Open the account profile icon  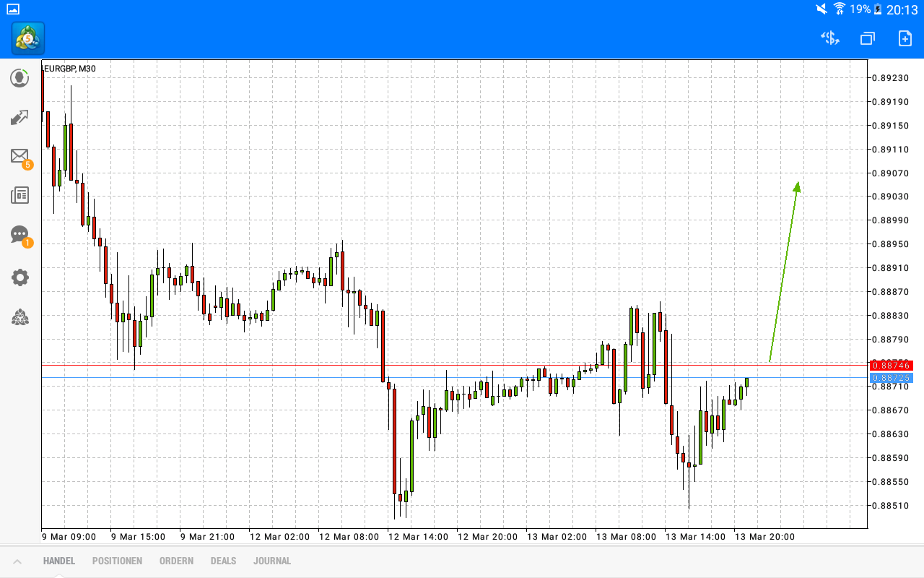tap(19, 78)
